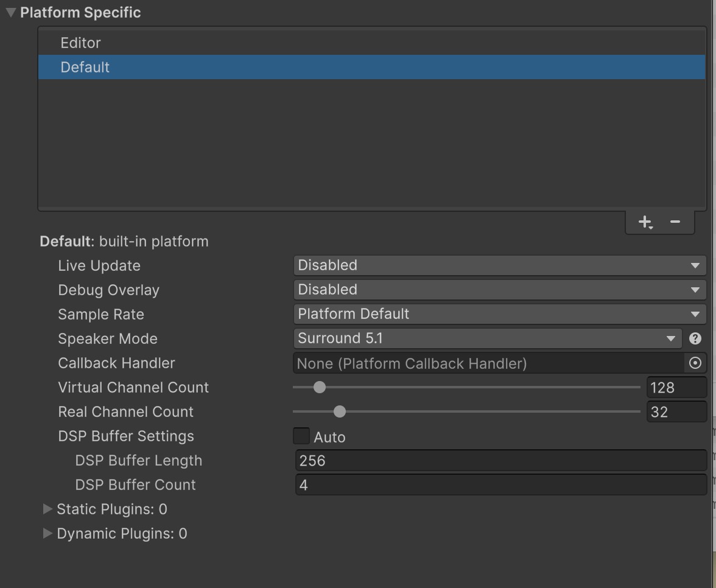Click the plus button to add platform

coord(645,222)
